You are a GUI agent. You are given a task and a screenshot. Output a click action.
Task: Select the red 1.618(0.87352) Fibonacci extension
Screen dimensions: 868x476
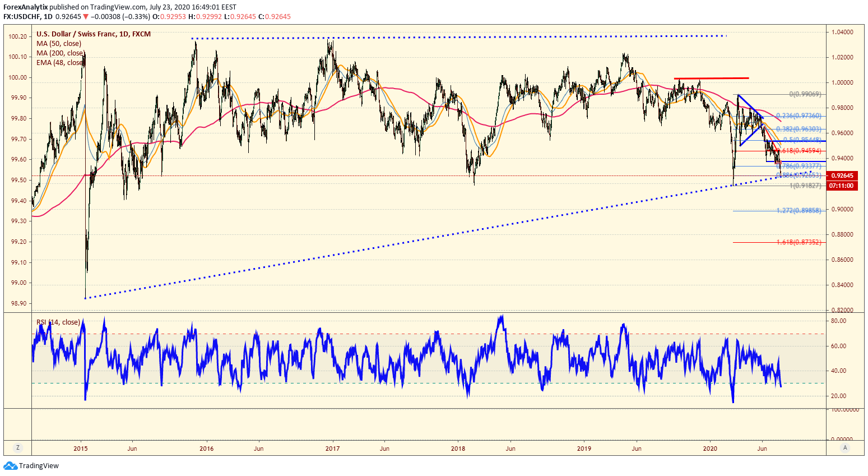[800, 242]
